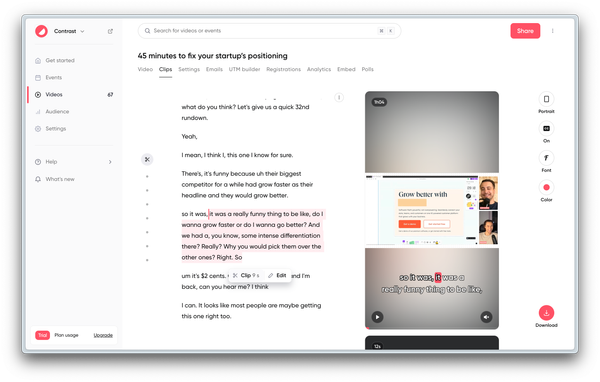Open the transcript options menu icon
Screen dimensions: 600x382
[339, 98]
